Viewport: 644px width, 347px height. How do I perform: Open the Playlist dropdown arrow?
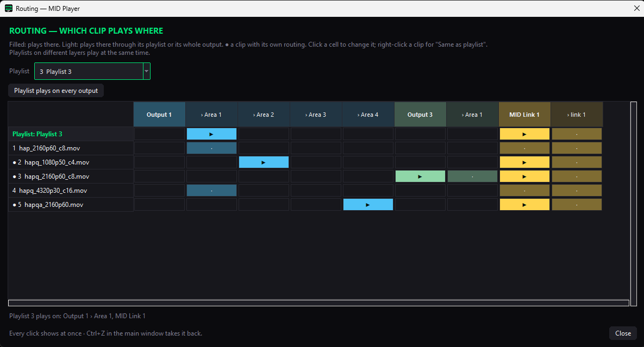[x=146, y=71]
